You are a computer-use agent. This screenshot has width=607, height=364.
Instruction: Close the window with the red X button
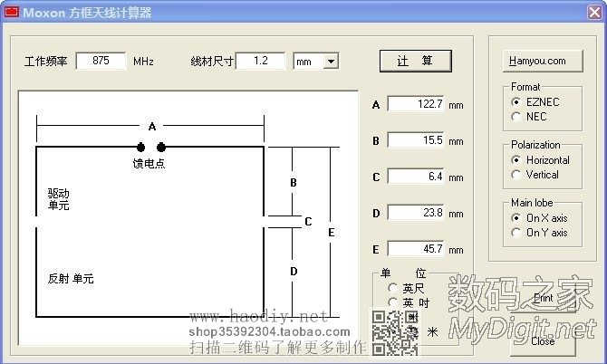click(593, 13)
